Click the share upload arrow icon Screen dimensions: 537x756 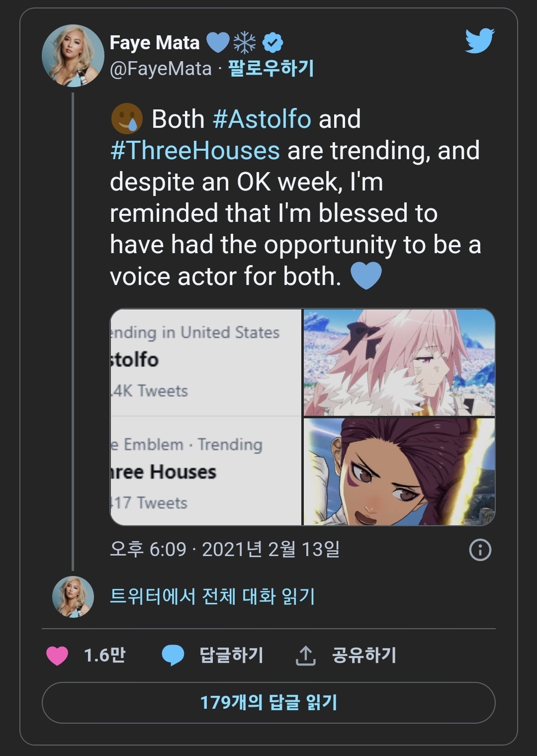click(306, 656)
